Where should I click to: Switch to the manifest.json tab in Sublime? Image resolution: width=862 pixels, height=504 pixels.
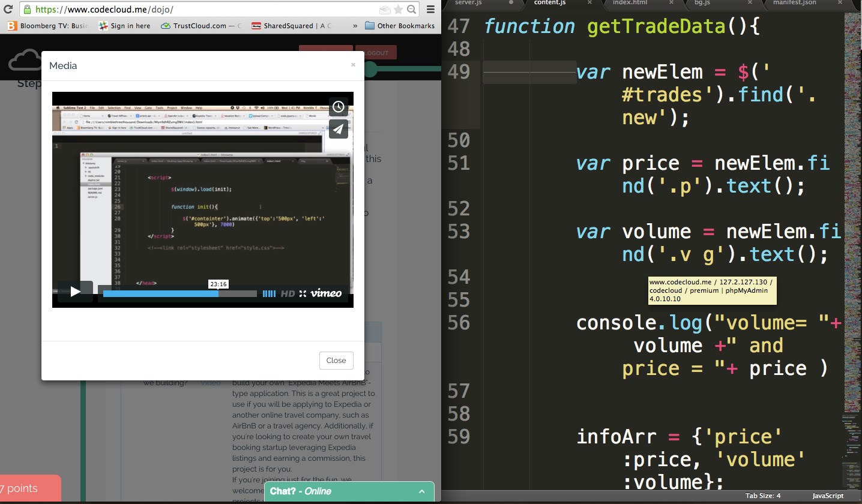coord(794,2)
